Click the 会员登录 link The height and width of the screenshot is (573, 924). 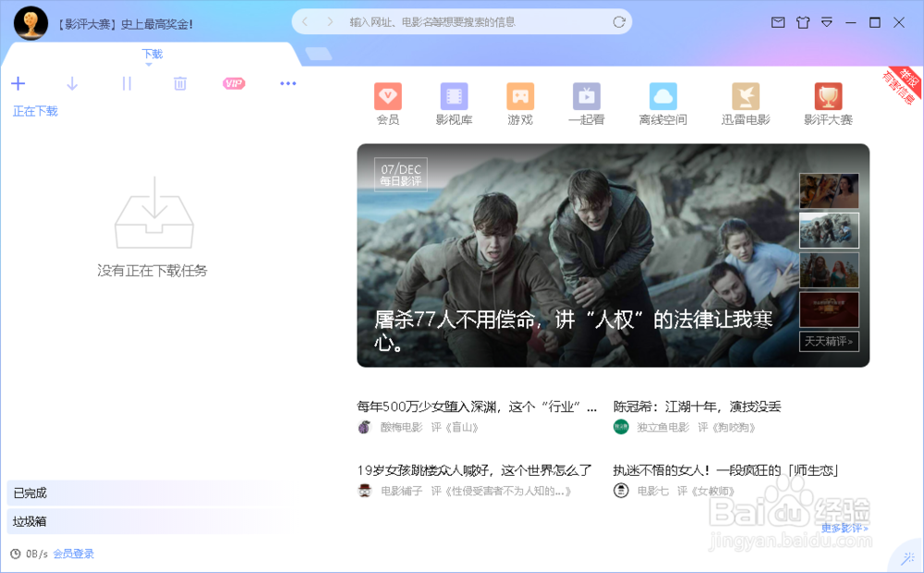click(x=74, y=554)
